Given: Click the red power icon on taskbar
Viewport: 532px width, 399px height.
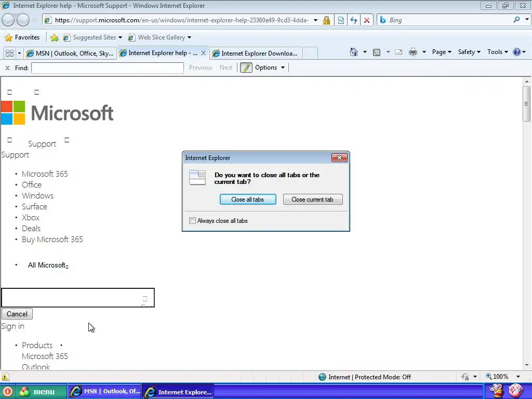Looking at the screenshot, I should coord(7,392).
